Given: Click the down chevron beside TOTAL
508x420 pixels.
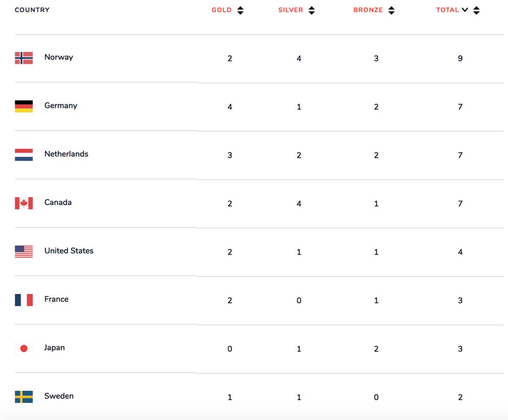Looking at the screenshot, I should point(465,10).
